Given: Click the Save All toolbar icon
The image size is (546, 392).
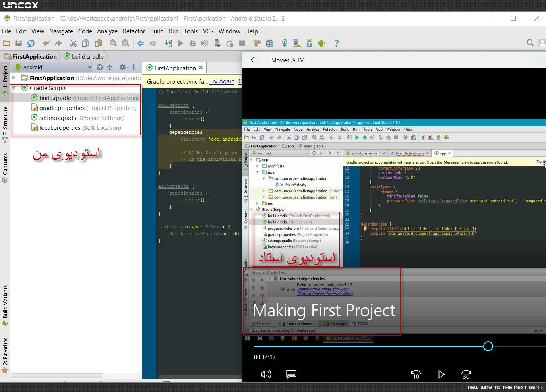Looking at the screenshot, I should [19, 43].
